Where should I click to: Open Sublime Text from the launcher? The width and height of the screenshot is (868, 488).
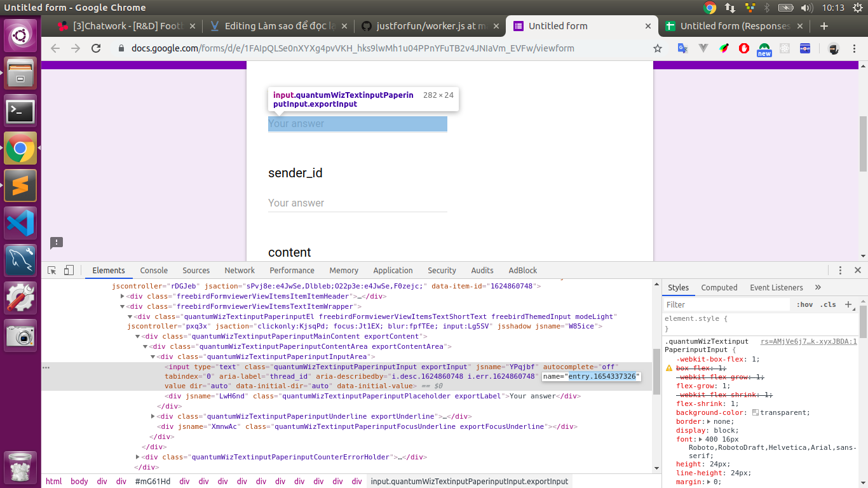20,186
